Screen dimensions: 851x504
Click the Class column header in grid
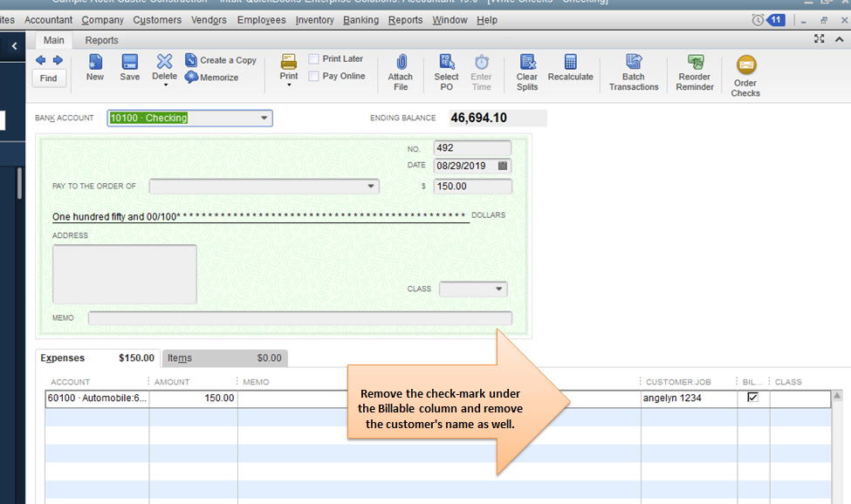click(788, 382)
